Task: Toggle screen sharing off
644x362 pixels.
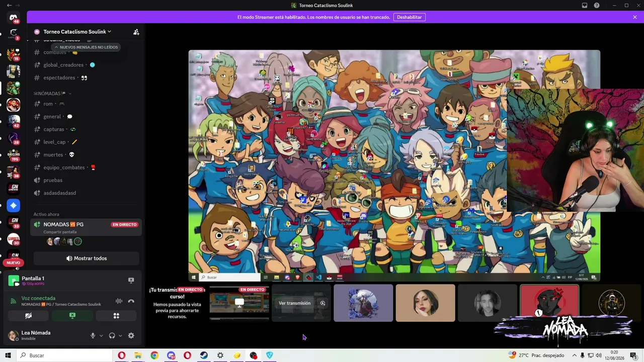Action: coord(72,316)
